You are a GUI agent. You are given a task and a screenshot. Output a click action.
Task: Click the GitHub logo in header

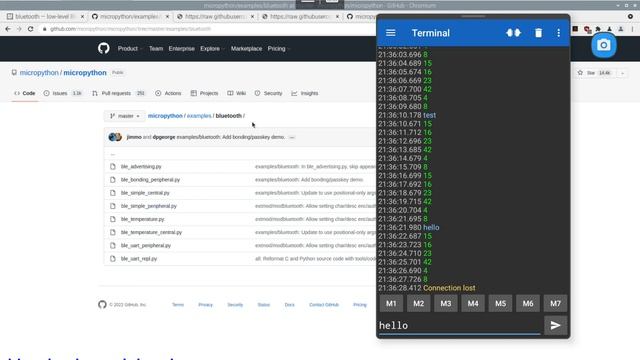[104, 49]
